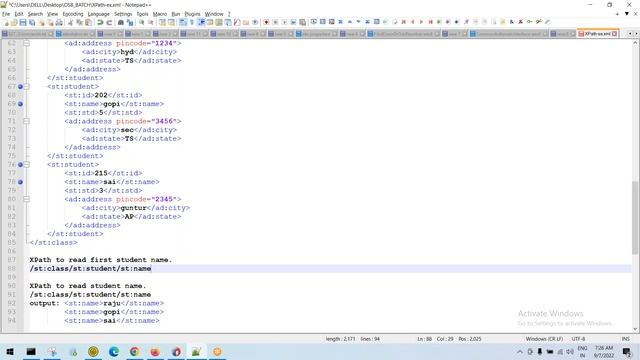Show hidden system tray icons chevron
640x360 pixels.
point(520,352)
